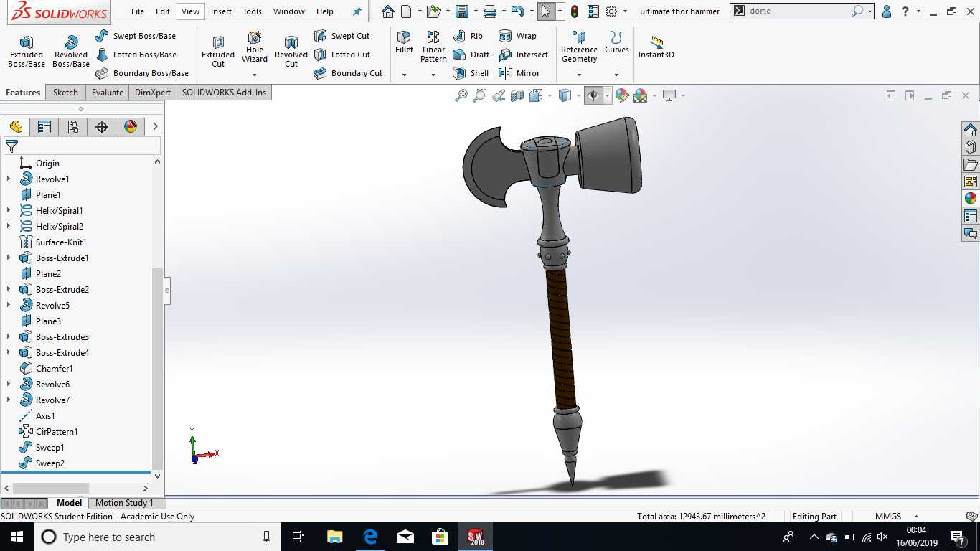
Task: Expand the Boss-Extrude4 feature
Action: tap(9, 353)
